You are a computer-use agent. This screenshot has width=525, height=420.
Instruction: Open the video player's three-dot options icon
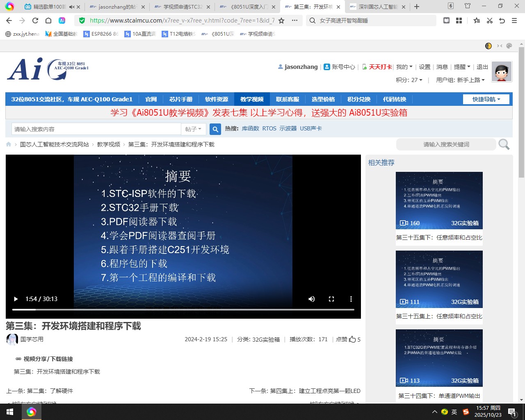351,299
